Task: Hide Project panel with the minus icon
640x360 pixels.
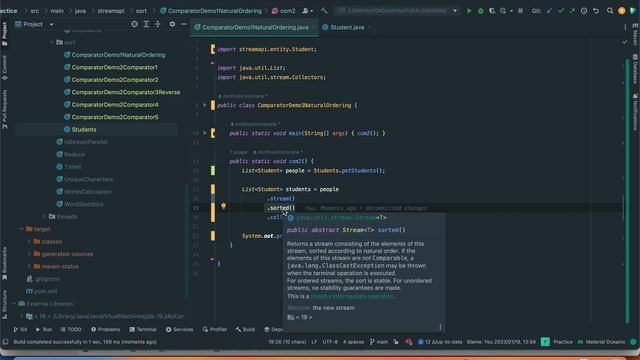Action: (184, 24)
